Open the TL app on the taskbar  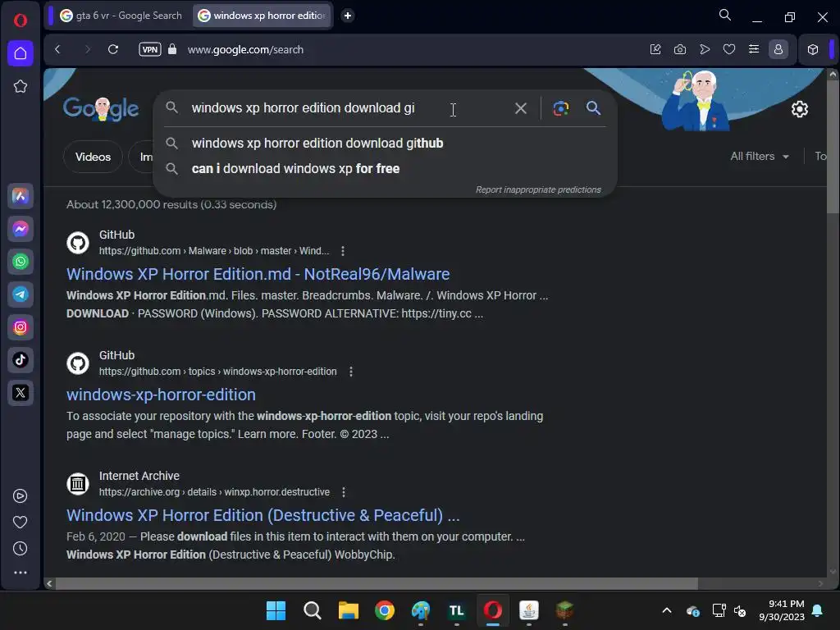(456, 610)
